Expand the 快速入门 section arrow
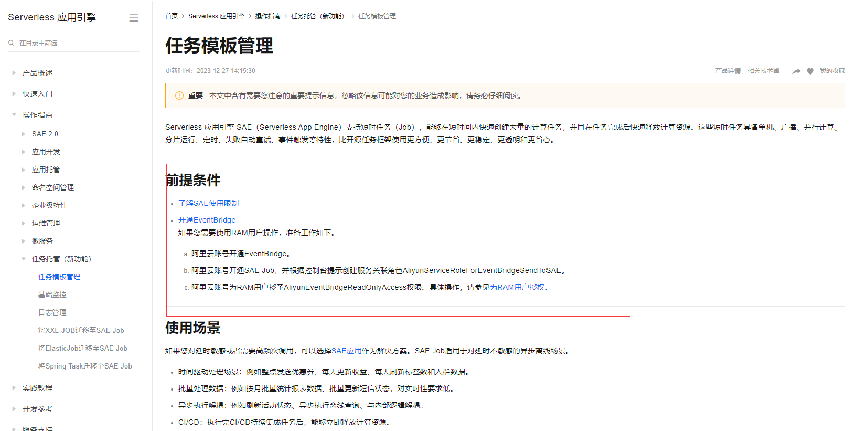The width and height of the screenshot is (868, 431). pyautogui.click(x=14, y=94)
